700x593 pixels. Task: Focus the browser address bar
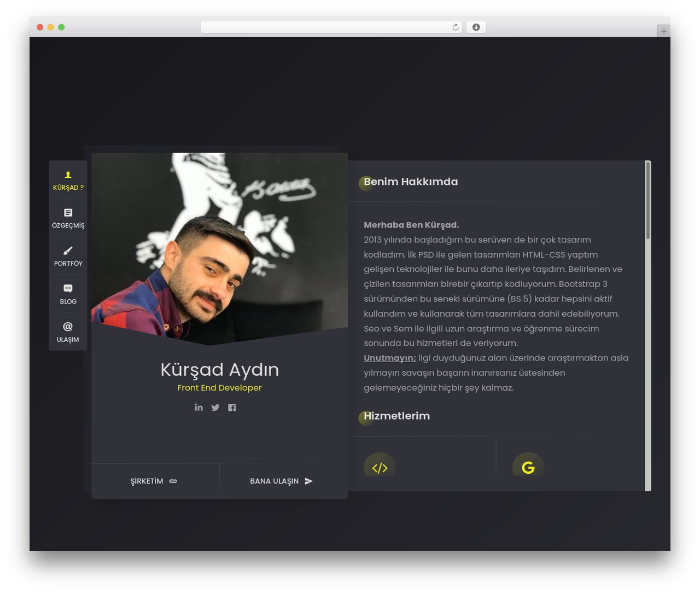pos(331,27)
